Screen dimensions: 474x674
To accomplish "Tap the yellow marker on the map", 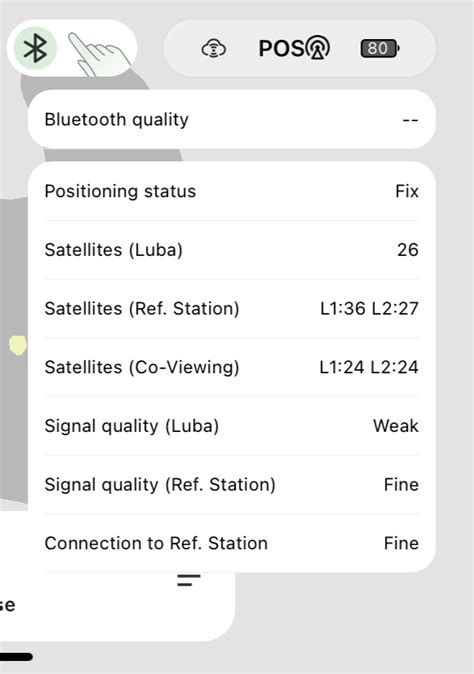I will (x=18, y=345).
